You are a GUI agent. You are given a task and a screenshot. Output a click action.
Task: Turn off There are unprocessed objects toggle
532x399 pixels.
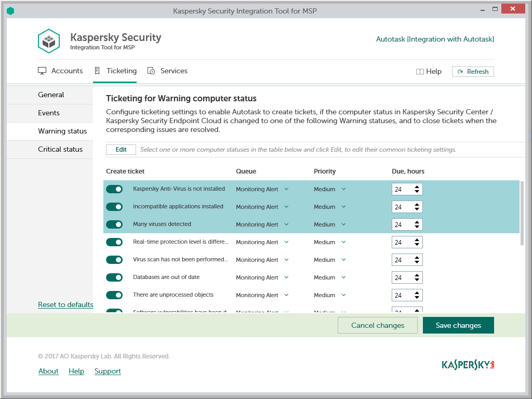click(114, 295)
